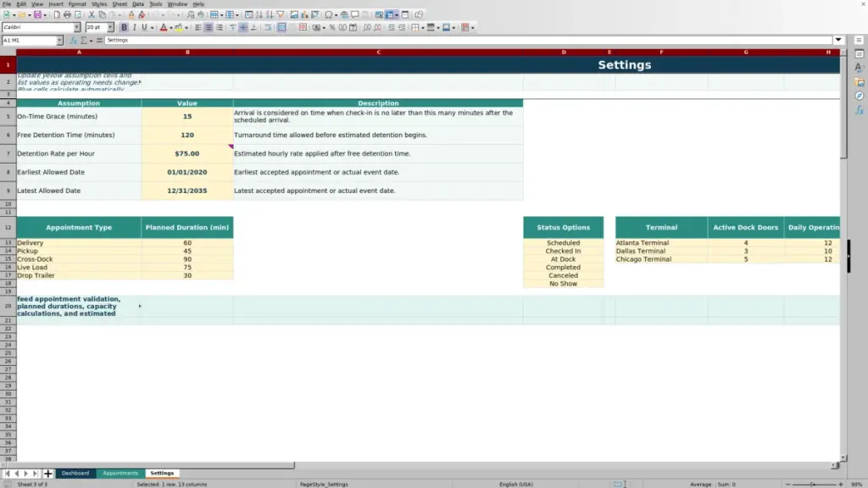Open the Sheet menu

(120, 4)
